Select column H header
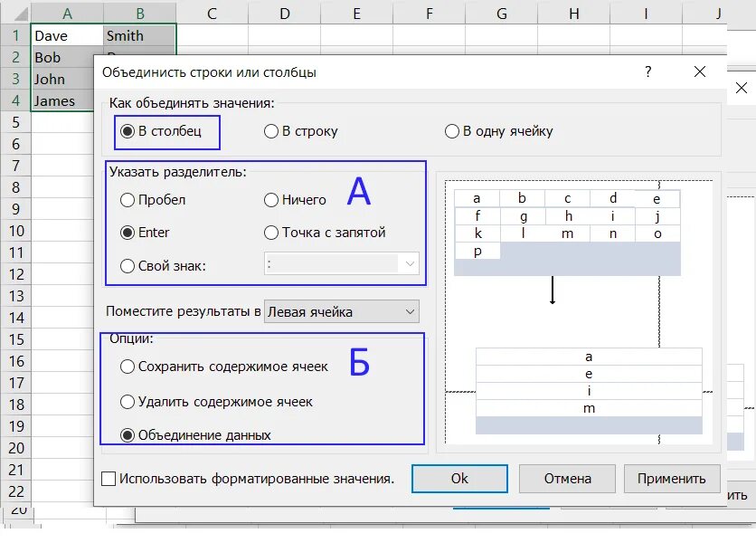Image resolution: width=756 pixels, height=543 pixels. (x=573, y=14)
